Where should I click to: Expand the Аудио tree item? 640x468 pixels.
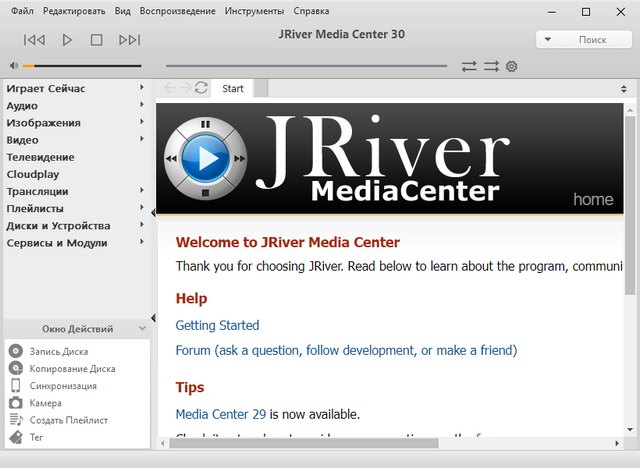pyautogui.click(x=142, y=105)
